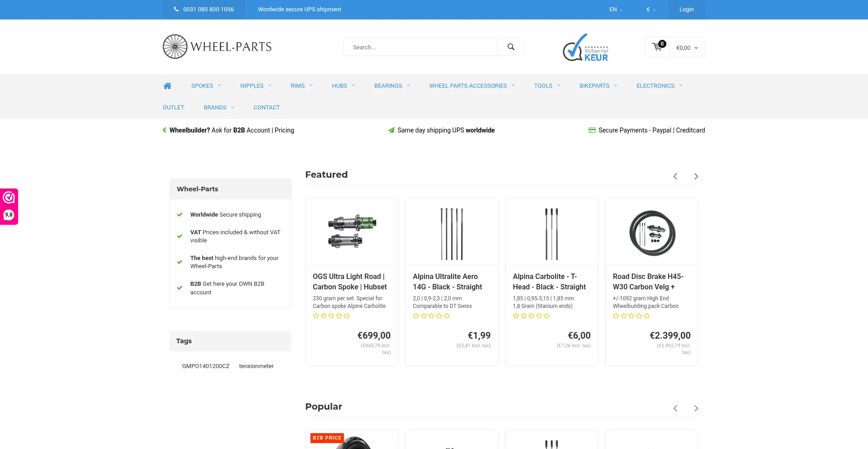868x449 pixels.
Task: Show previous Featured products arrow
Action: (675, 176)
